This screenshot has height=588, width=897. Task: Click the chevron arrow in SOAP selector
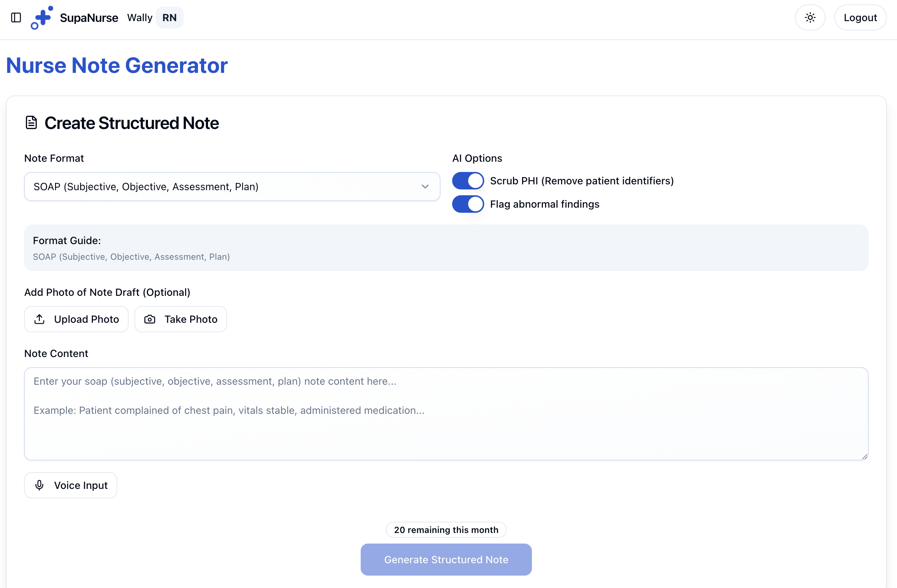tap(425, 187)
